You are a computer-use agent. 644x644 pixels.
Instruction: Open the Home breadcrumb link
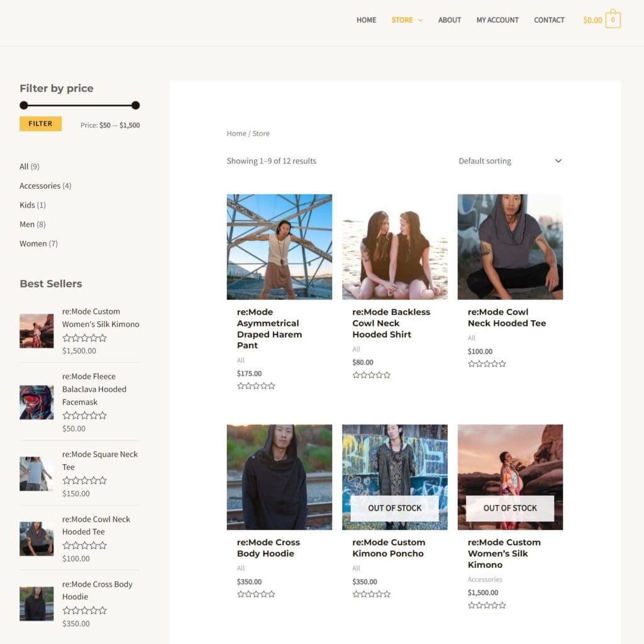coord(236,133)
